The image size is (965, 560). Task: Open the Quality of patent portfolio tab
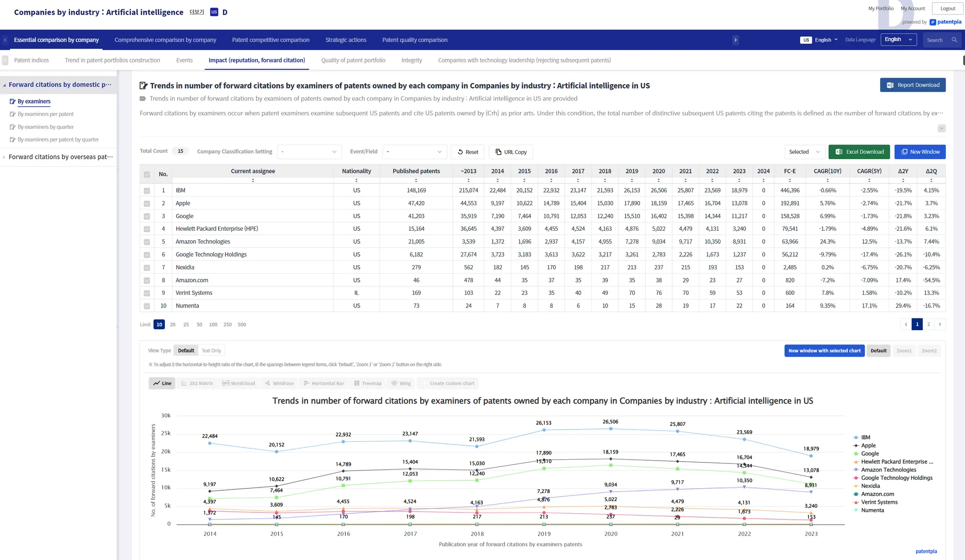[x=353, y=60]
